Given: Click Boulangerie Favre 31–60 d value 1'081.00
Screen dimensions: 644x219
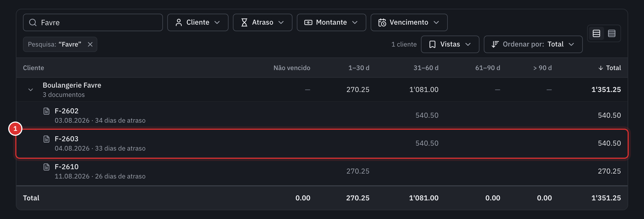Looking at the screenshot, I should 424,90.
